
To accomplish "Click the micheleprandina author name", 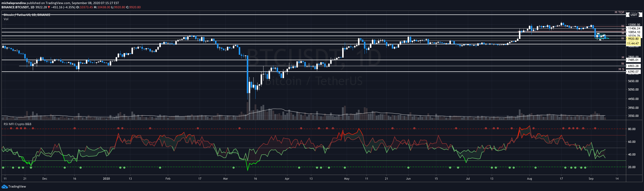I will pyautogui.click(x=13, y=3).
